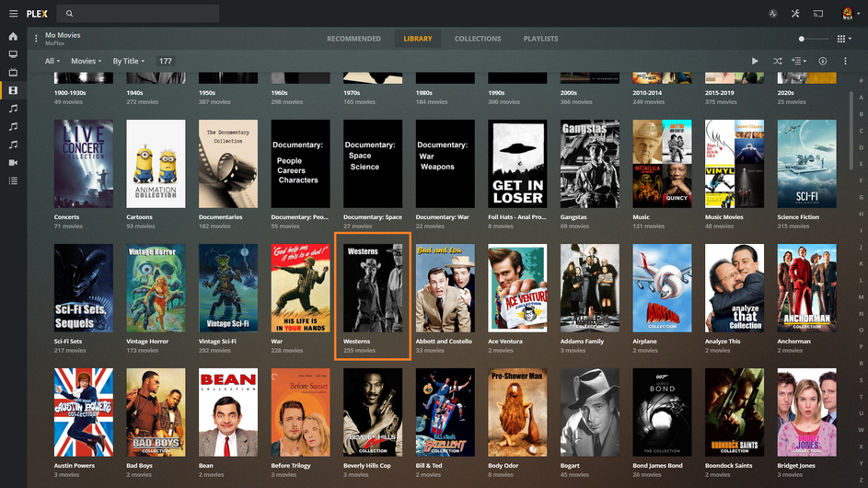This screenshot has height=488, width=868.
Task: Open Mo Movies library options dots
Action: click(x=36, y=39)
